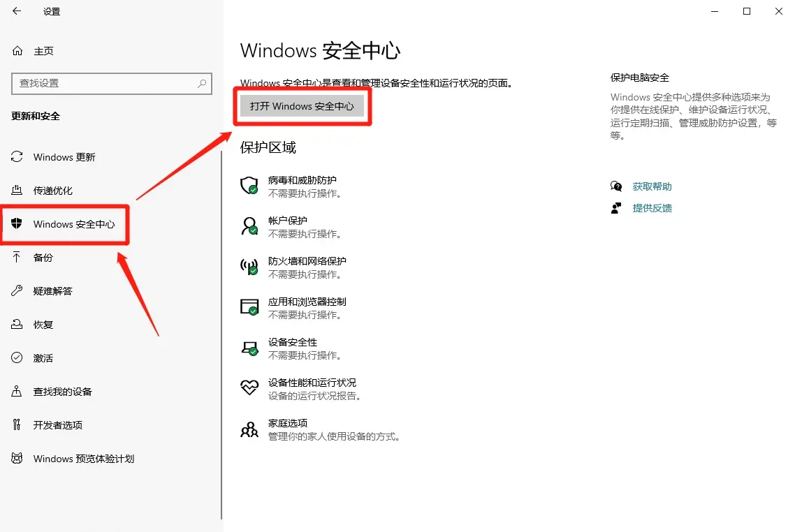Click the 开发者选项 tools icon
Image resolution: width=795 pixels, height=532 pixels.
pos(17,424)
